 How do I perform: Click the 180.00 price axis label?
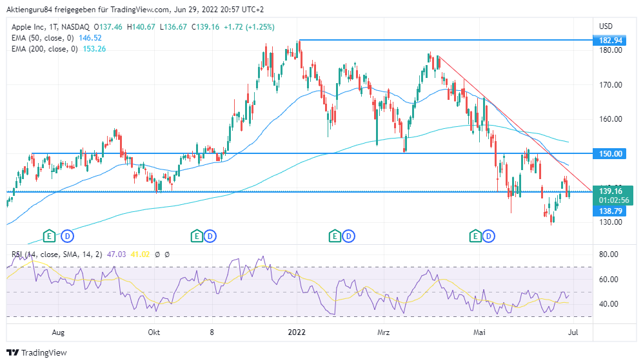pyautogui.click(x=611, y=50)
